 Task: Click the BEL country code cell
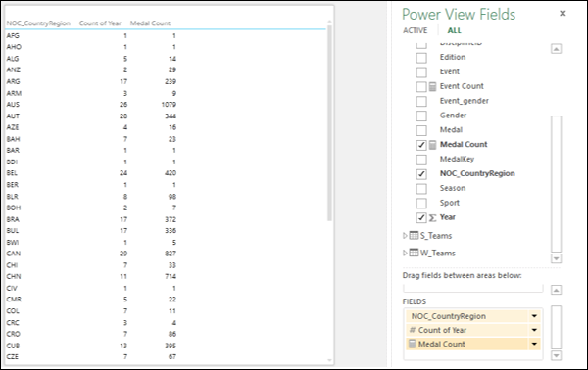tap(12, 173)
